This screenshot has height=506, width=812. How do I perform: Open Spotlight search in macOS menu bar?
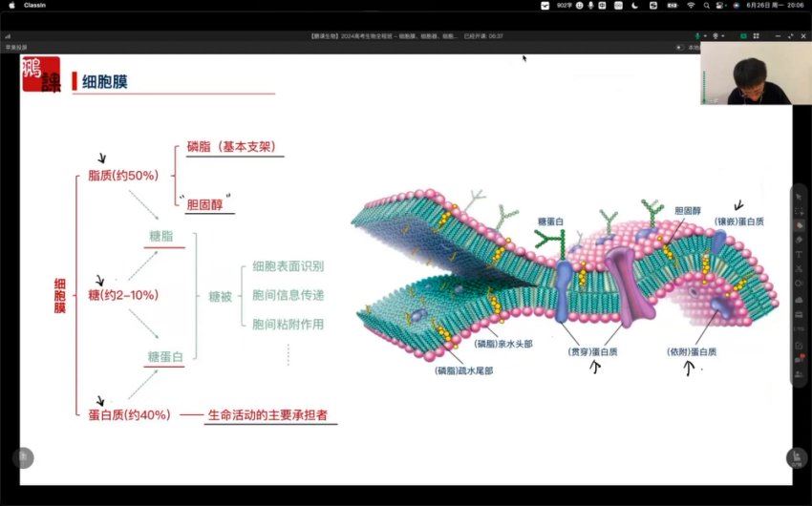point(706,5)
